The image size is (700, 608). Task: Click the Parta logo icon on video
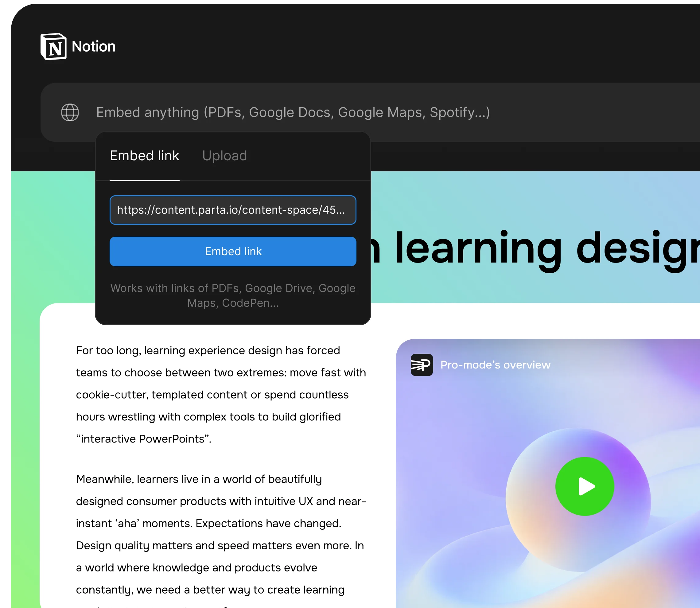click(x=422, y=365)
